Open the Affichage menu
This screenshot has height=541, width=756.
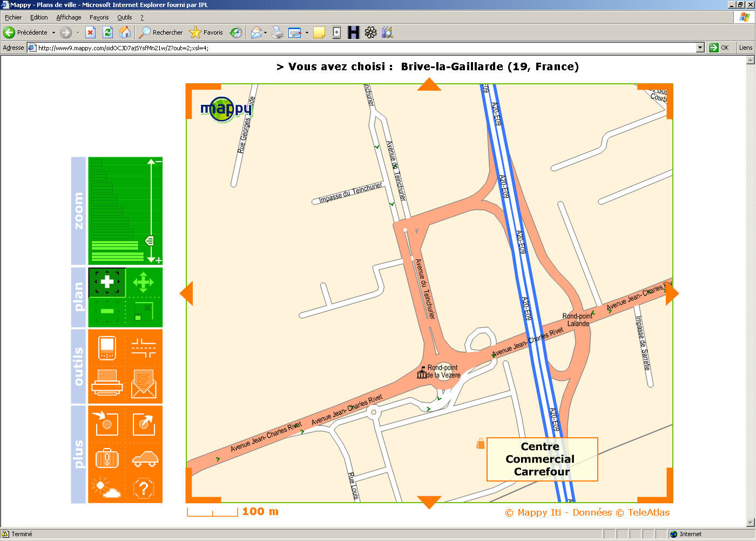[69, 17]
